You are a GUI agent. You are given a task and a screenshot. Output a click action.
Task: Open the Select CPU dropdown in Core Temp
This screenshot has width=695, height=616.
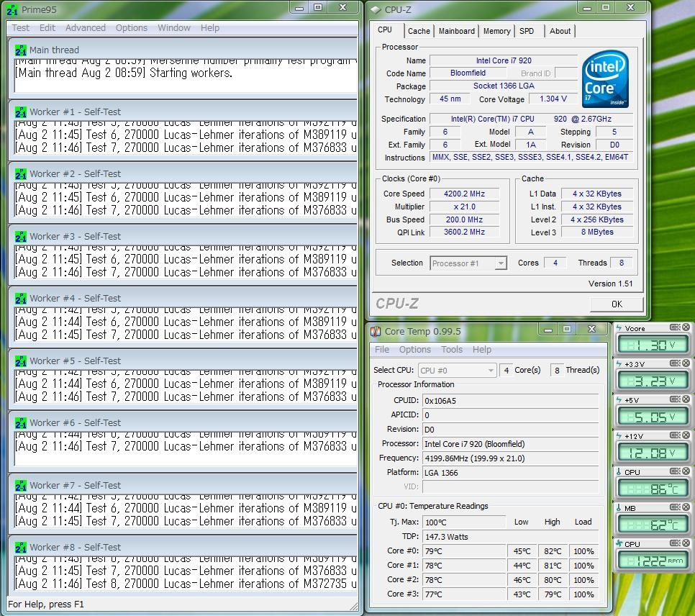click(x=491, y=370)
